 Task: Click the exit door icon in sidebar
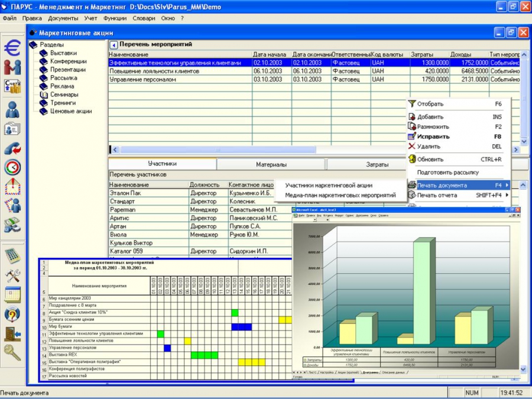[12, 333]
